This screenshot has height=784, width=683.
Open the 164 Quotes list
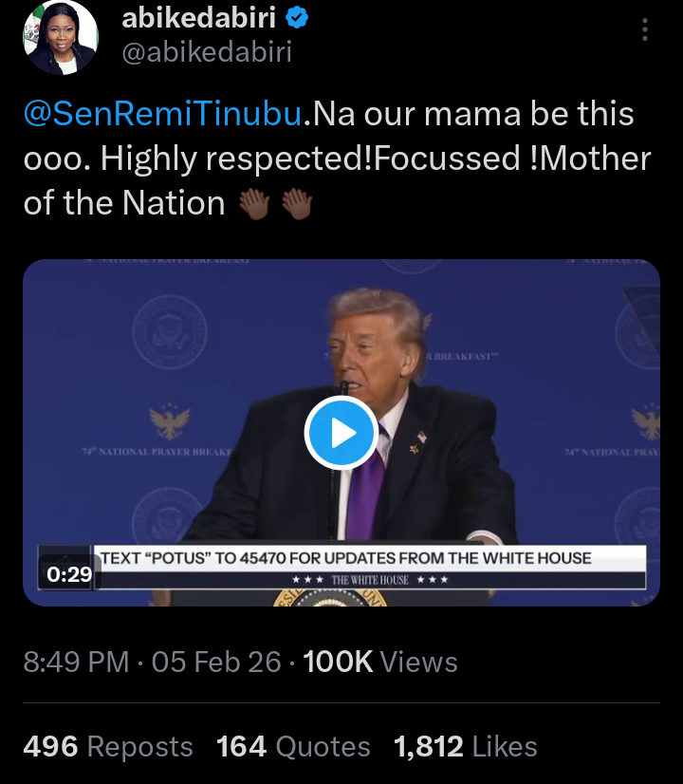pyautogui.click(x=293, y=747)
